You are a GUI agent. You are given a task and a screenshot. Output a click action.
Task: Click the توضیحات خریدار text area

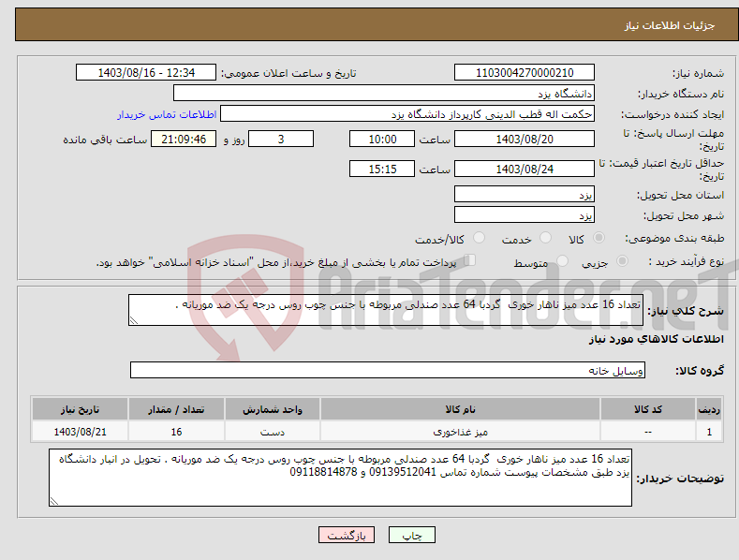click(340, 478)
